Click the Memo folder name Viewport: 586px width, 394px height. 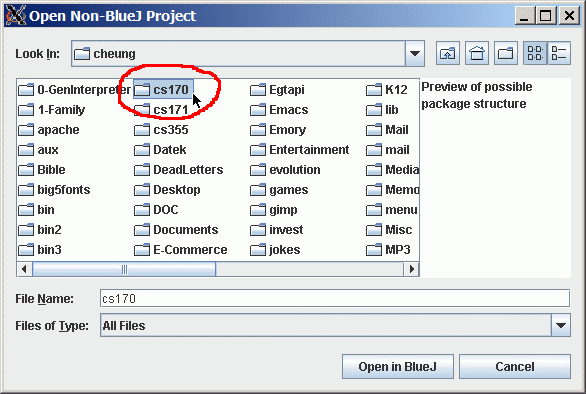(x=402, y=190)
